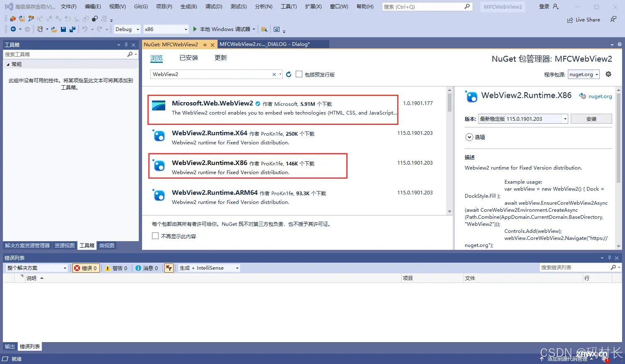Open the 版本 version dropdown
The width and height of the screenshot is (625, 364).
523,119
